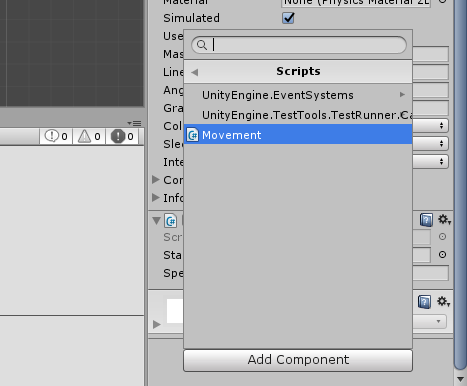The image size is (467, 386).
Task: Open the dropdown on the Col row
Action: tap(430, 126)
